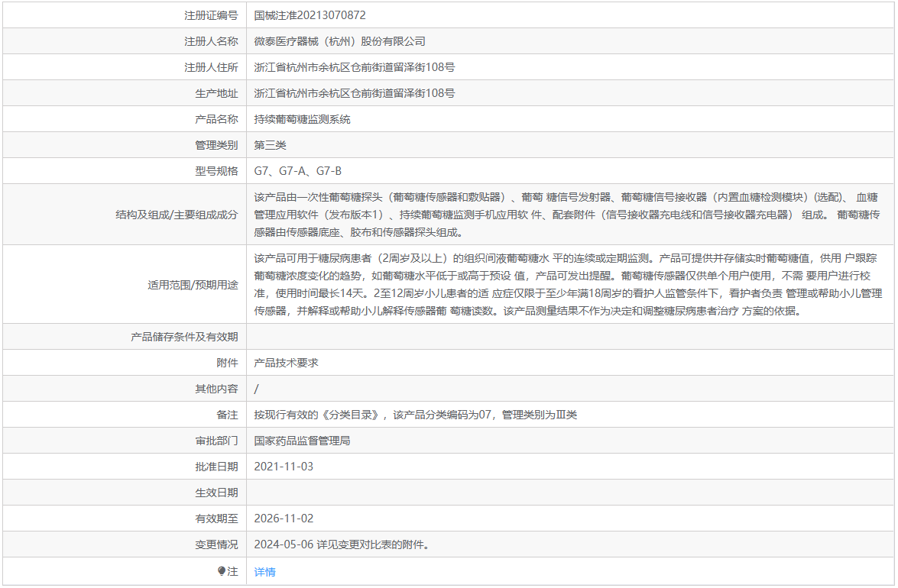Click the 注册人住所 address value
This screenshot has width=898, height=588.
tap(354, 67)
